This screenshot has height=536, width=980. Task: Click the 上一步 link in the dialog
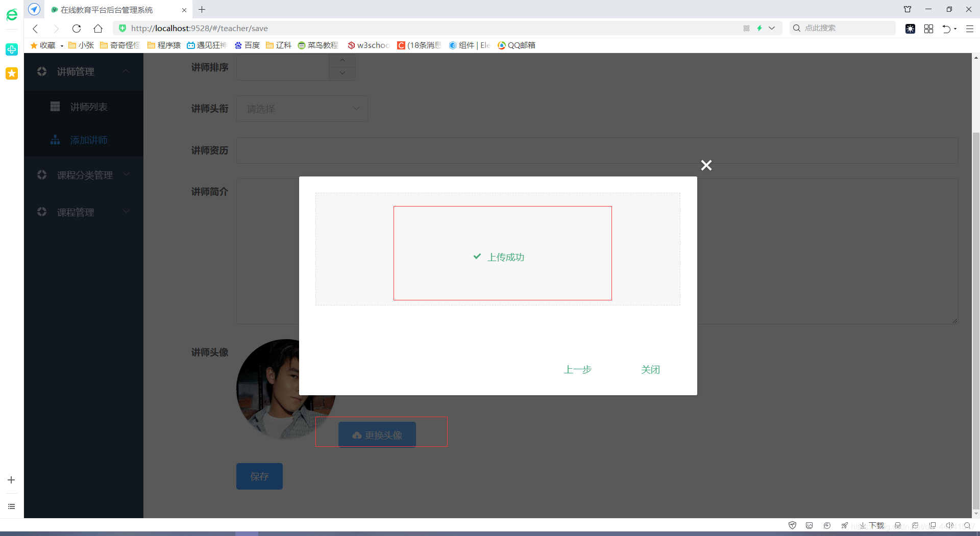[x=578, y=370]
